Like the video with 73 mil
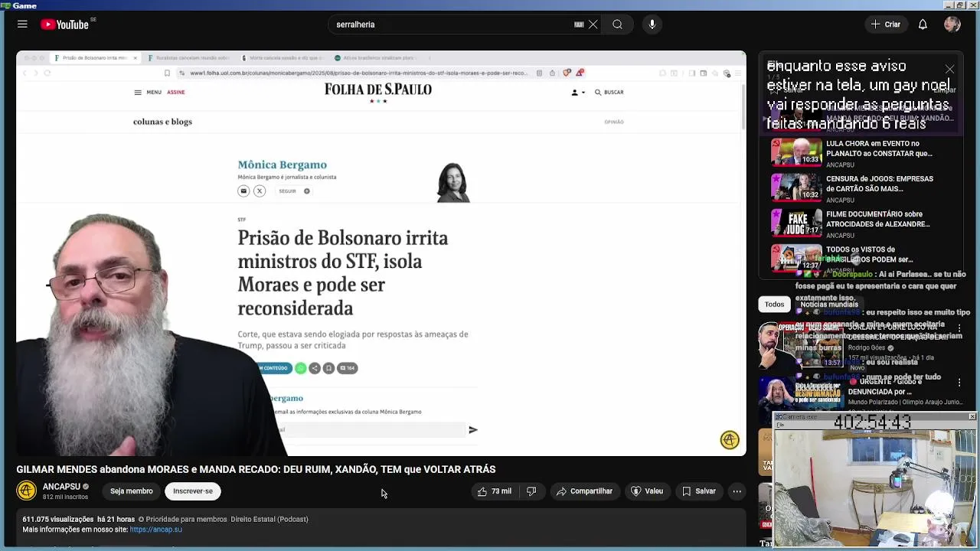The width and height of the screenshot is (980, 551). coord(495,491)
